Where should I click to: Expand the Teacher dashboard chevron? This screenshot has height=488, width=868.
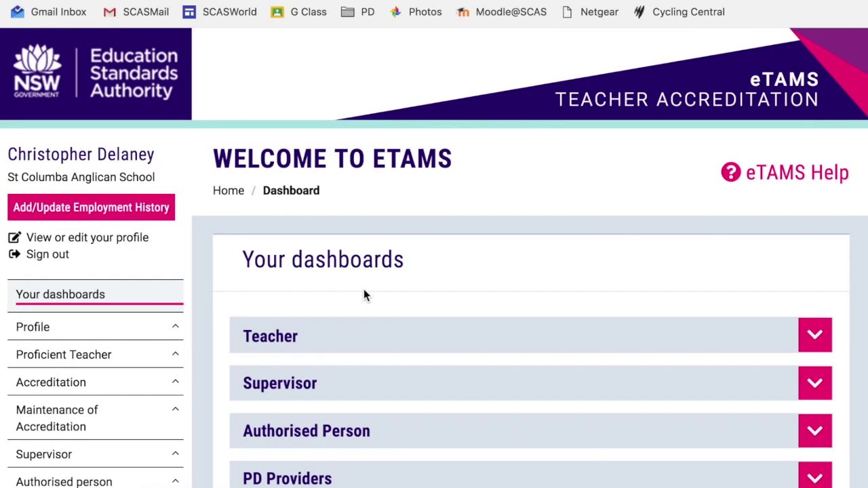pos(815,335)
